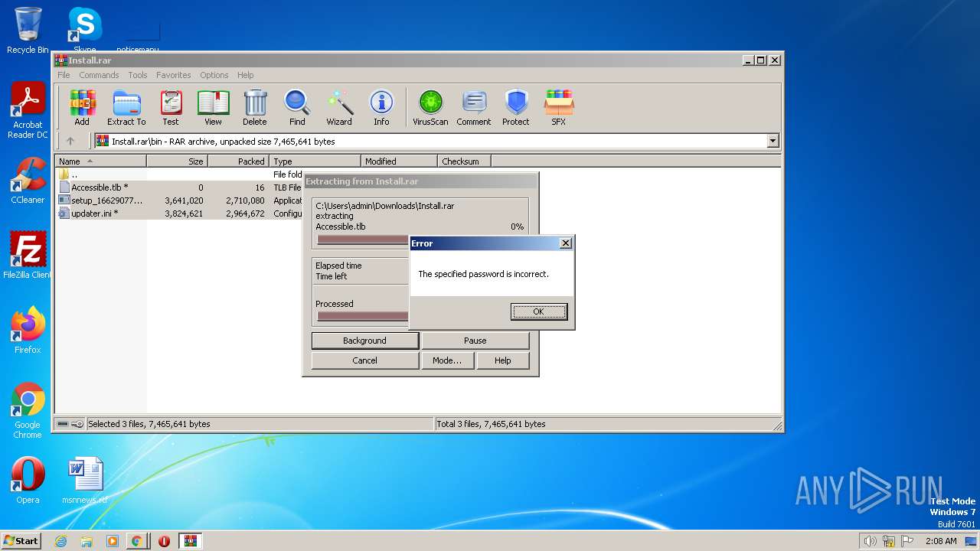980x551 pixels.
Task: Click Internet Explorer taskbar icon
Action: (61, 541)
